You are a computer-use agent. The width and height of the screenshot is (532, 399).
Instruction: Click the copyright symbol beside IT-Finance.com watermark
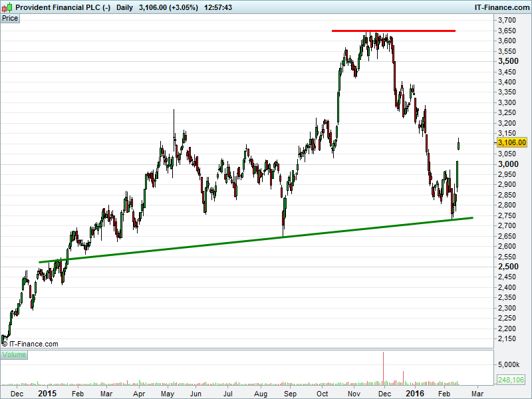pyautogui.click(x=5, y=344)
